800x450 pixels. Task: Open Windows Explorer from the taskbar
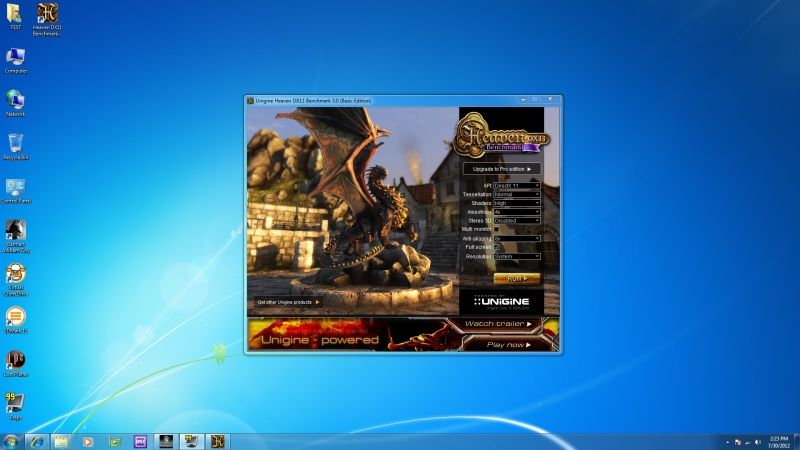pos(62,442)
